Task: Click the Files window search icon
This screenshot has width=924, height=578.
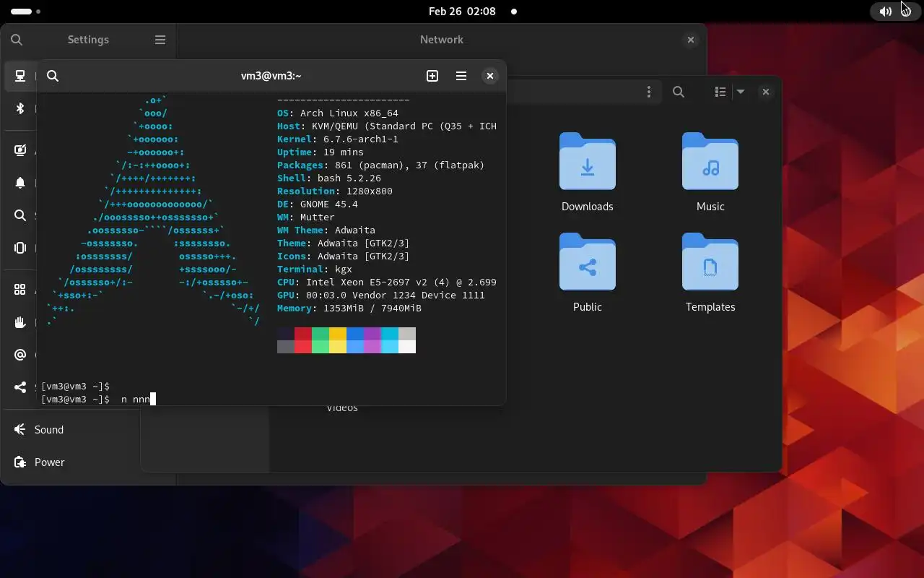Action: pyautogui.click(x=679, y=92)
